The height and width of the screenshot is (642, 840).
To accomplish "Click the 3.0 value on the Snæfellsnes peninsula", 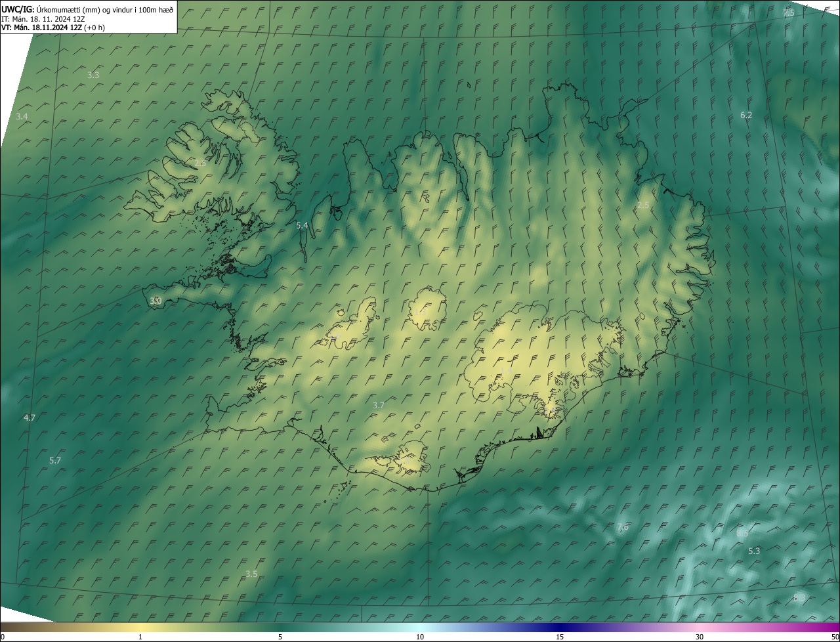I will pos(156,301).
